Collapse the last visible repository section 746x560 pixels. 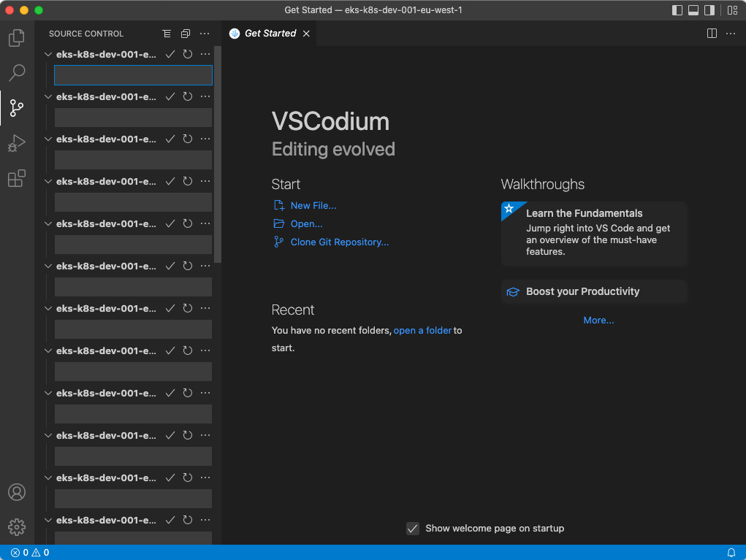point(47,520)
